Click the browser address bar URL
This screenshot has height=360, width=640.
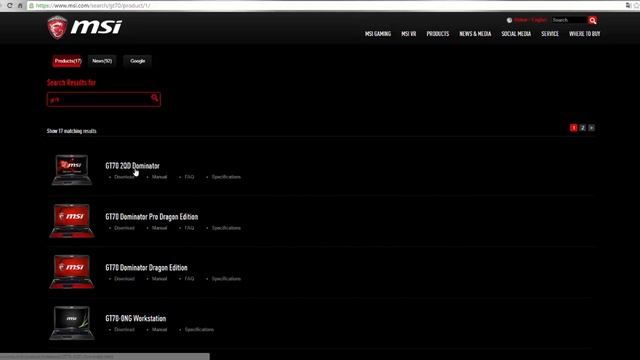click(x=93, y=6)
